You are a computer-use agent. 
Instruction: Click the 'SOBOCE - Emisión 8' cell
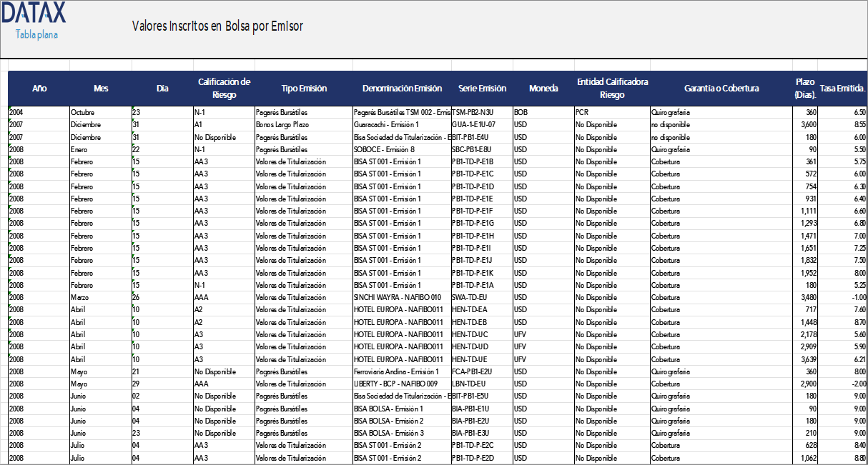tap(384, 149)
